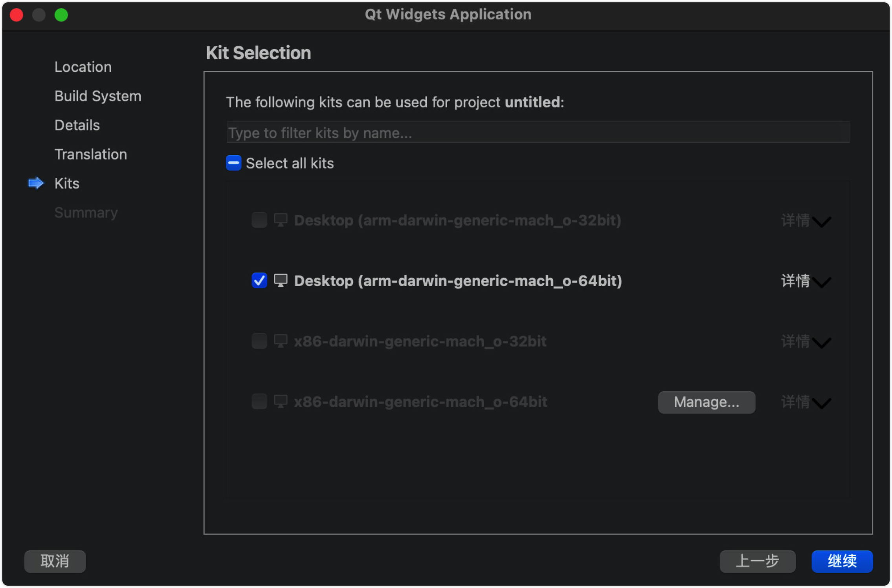Check the Desktop arm 32bit kit checkbox
The height and width of the screenshot is (588, 892).
point(259,220)
